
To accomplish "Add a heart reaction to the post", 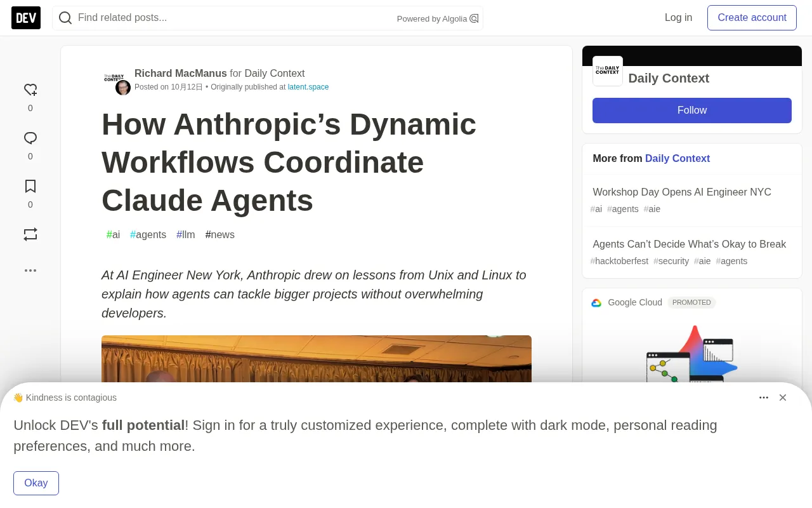I will click(x=30, y=90).
